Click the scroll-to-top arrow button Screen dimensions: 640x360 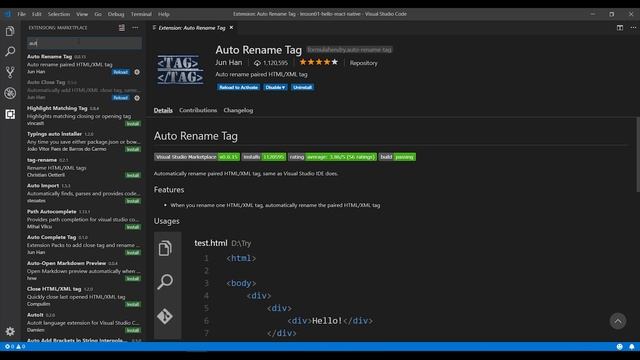click(618, 321)
